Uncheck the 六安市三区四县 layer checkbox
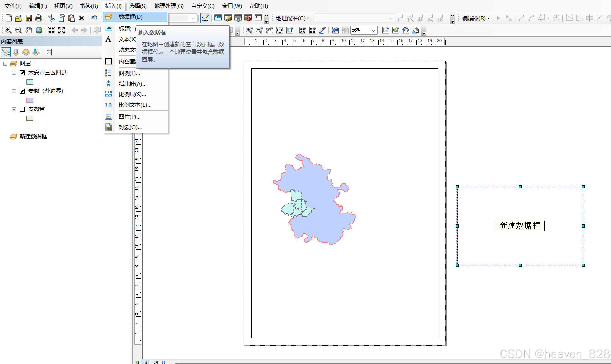This screenshot has height=364, width=611. [22, 73]
